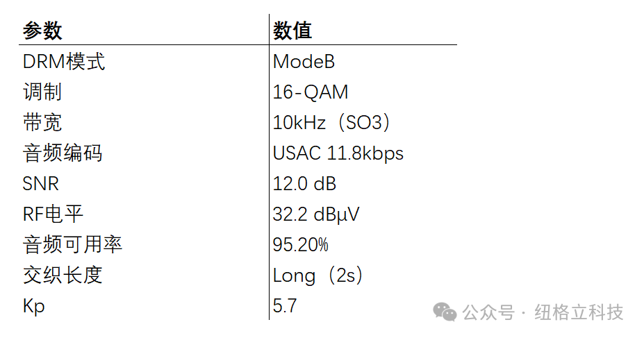Select the 12.0 dB value cell
Image resolution: width=644 pixels, height=338 pixels.
pos(304,183)
